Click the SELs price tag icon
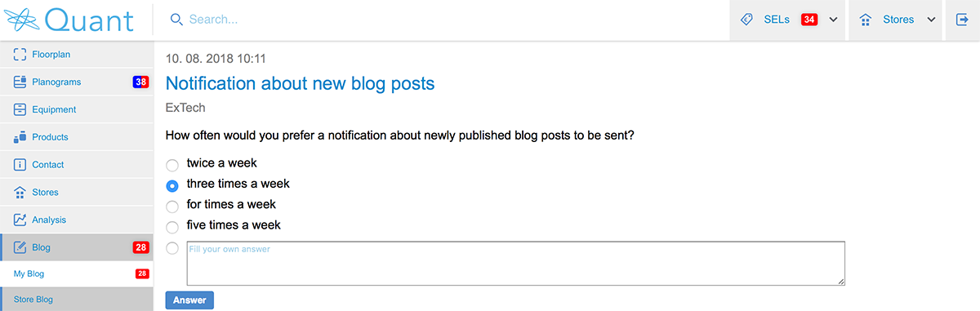The width and height of the screenshot is (980, 311). click(x=746, y=20)
